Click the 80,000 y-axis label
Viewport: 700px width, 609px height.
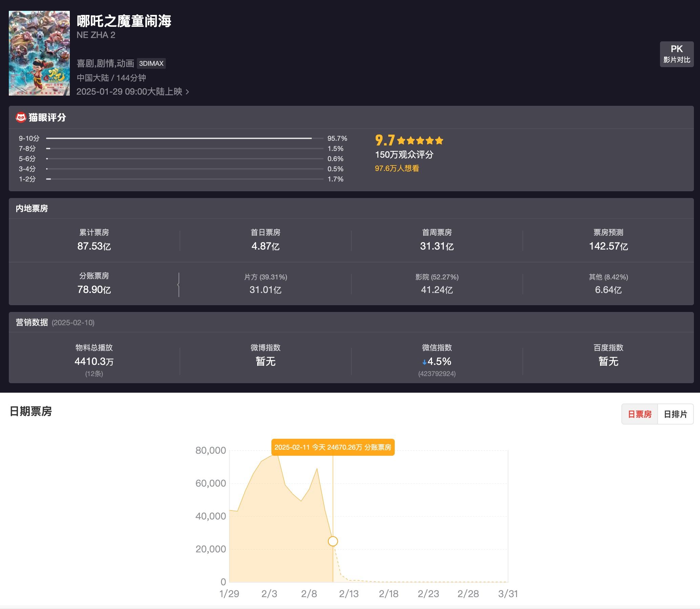coord(211,450)
